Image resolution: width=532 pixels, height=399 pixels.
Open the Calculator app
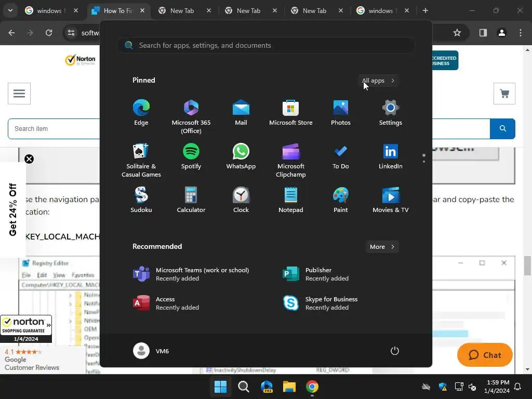191,200
